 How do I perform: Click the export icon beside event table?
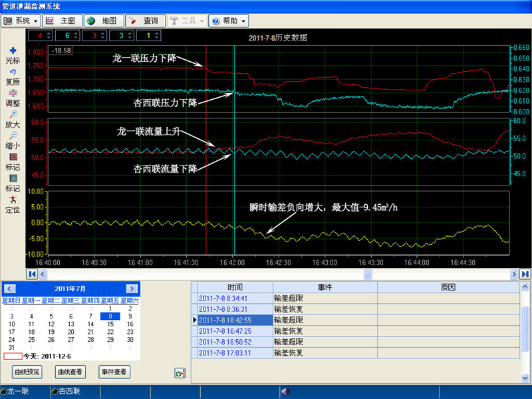point(180,373)
